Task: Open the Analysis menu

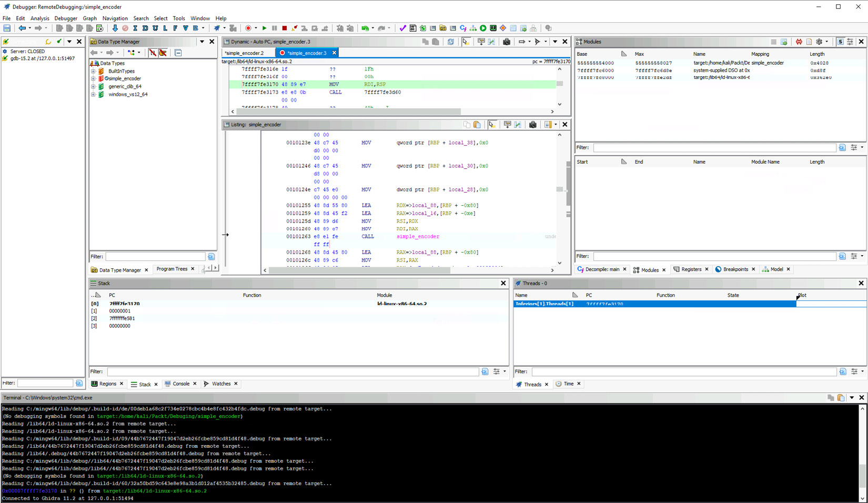Action: pos(39,18)
